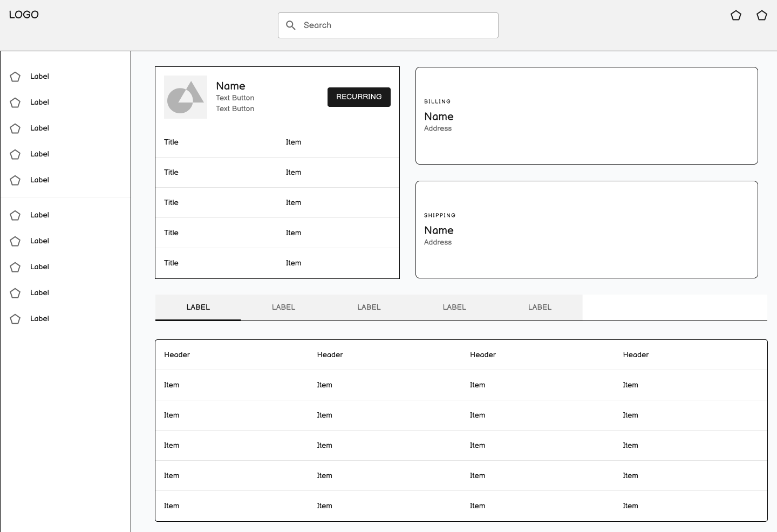Screen dimensions: 777x532
Task: Switch to the second LABEL tab
Action: (x=283, y=307)
